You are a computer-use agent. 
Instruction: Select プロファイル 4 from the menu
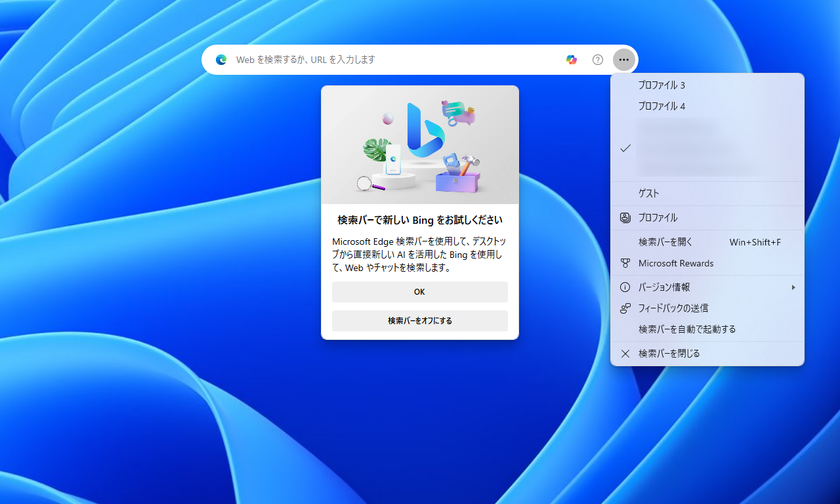pyautogui.click(x=661, y=106)
